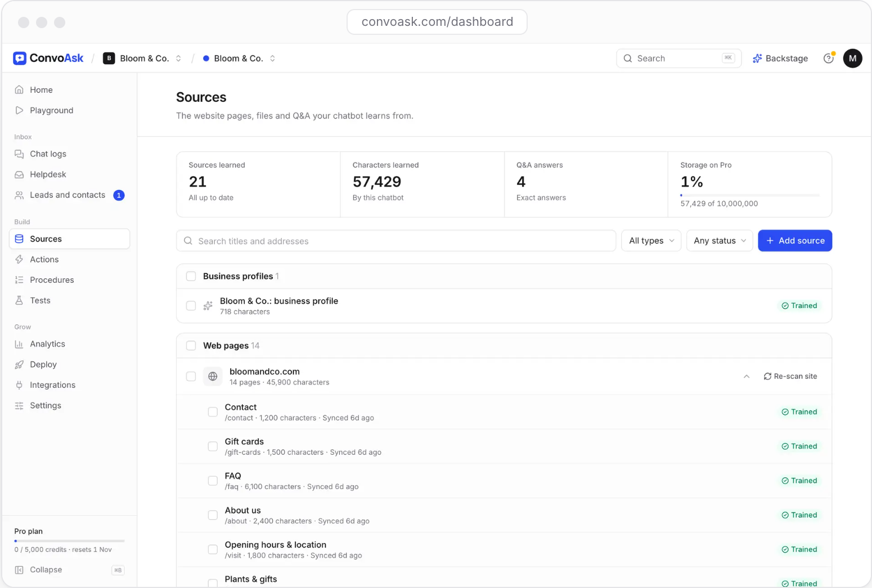Image resolution: width=872 pixels, height=588 pixels.
Task: Focus the Search titles and addresses field
Action: pos(396,241)
